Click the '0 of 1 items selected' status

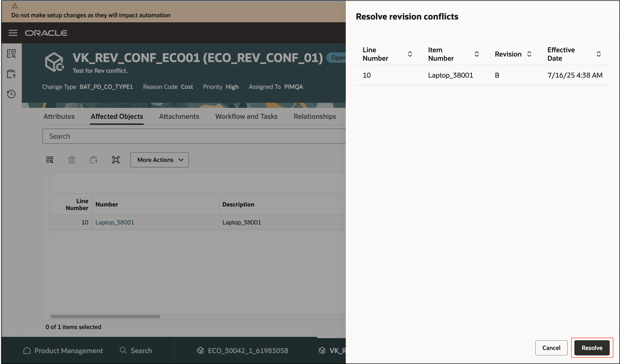click(73, 327)
